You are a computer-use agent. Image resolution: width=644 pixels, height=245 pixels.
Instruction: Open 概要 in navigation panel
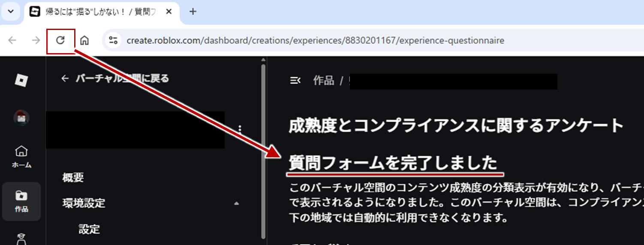click(73, 177)
